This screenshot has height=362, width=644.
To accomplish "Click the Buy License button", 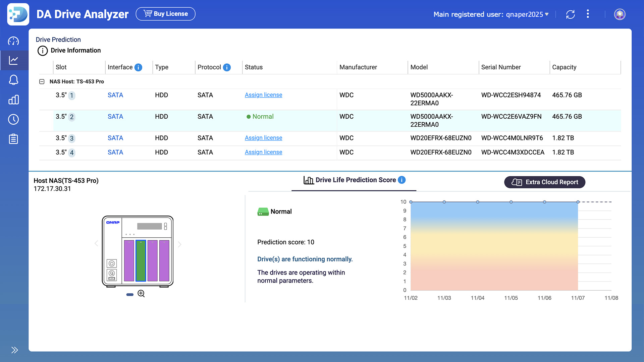I will click(x=165, y=14).
